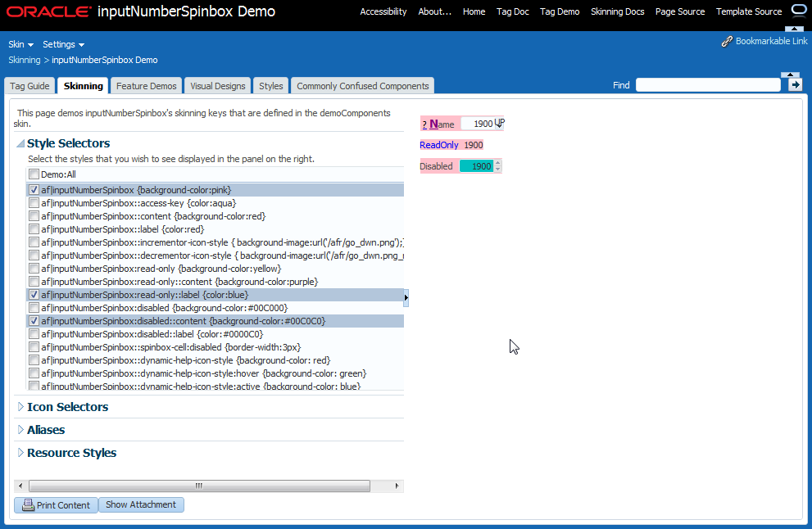Click the spinbox up/down arrow on Name field
Screen dimensions: 812x529
[x=499, y=123]
